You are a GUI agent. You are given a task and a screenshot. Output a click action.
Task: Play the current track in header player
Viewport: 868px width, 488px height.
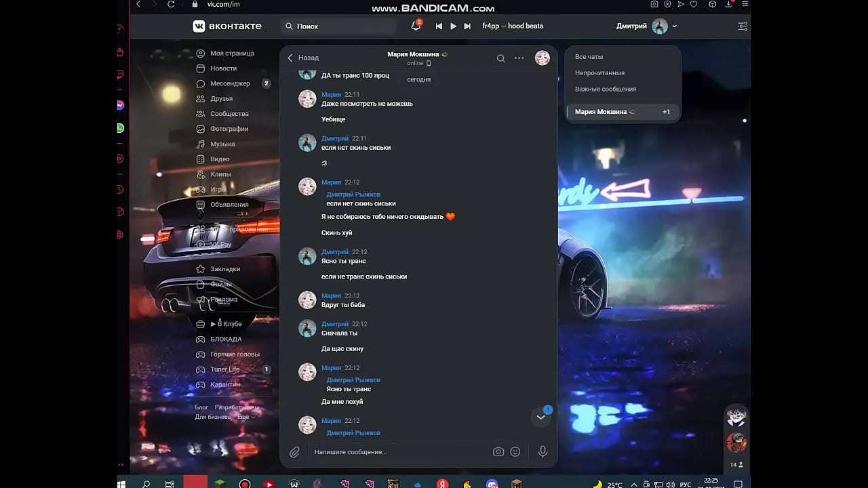[x=453, y=26]
